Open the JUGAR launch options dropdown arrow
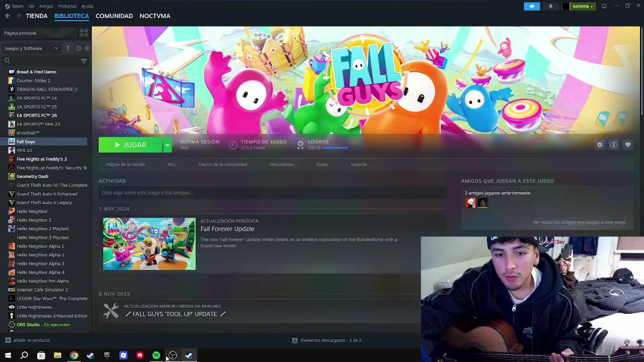Viewport: 644px width, 362px height. coord(168,145)
